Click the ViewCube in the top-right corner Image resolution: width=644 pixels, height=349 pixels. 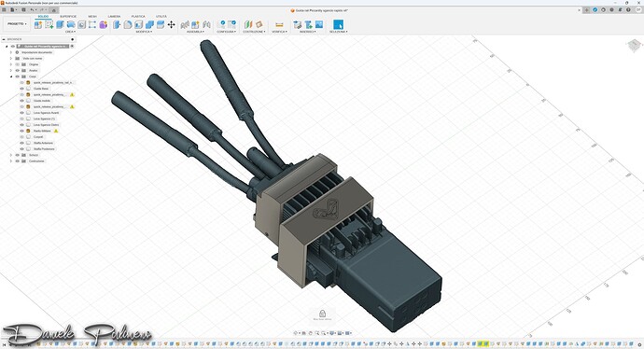634,45
